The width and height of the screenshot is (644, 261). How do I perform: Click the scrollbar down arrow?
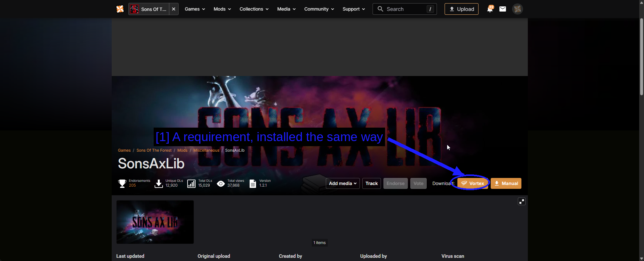641,258
